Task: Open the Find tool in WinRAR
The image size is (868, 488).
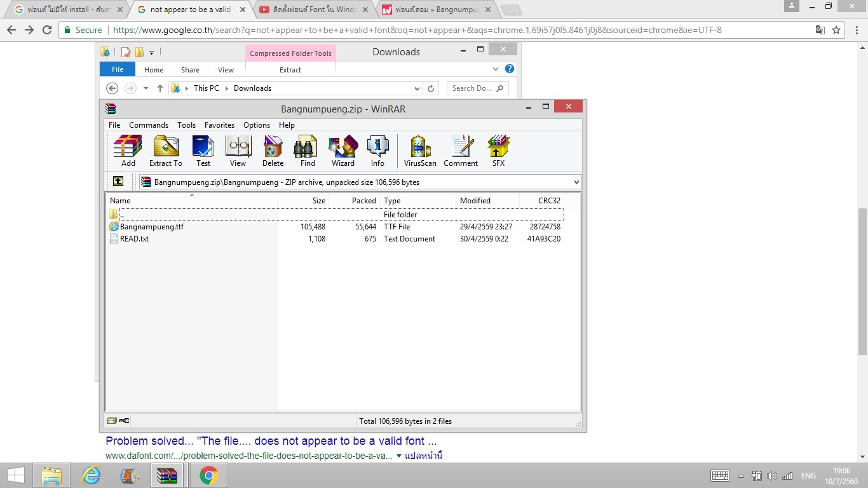Action: pos(308,151)
